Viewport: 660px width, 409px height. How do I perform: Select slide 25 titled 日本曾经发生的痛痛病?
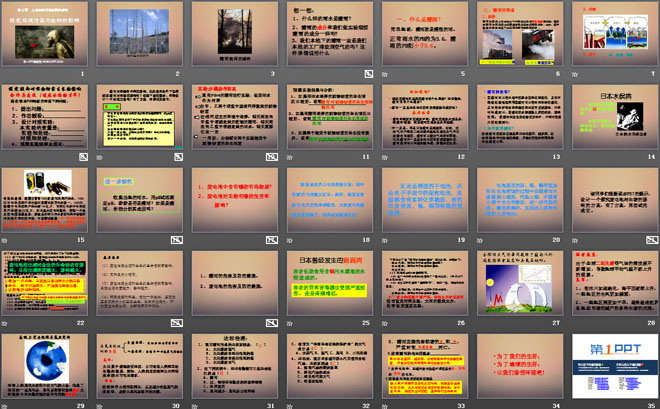point(330,282)
